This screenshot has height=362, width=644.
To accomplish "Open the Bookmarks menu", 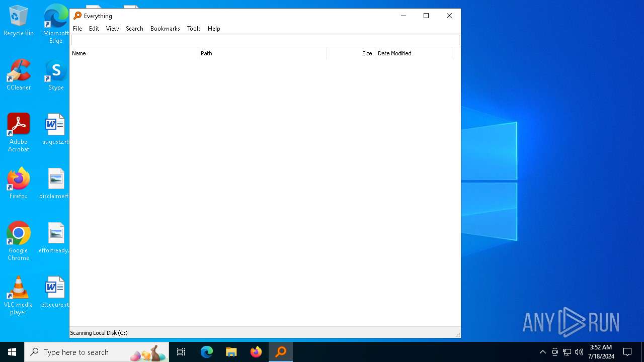I will coord(165,29).
